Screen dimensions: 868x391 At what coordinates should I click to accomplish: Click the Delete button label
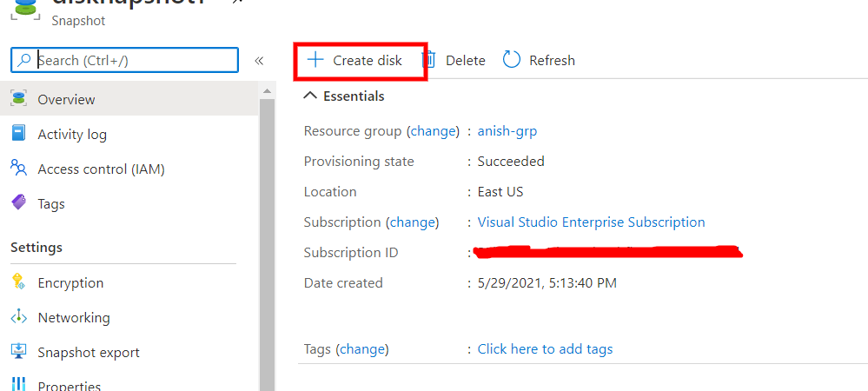(466, 60)
